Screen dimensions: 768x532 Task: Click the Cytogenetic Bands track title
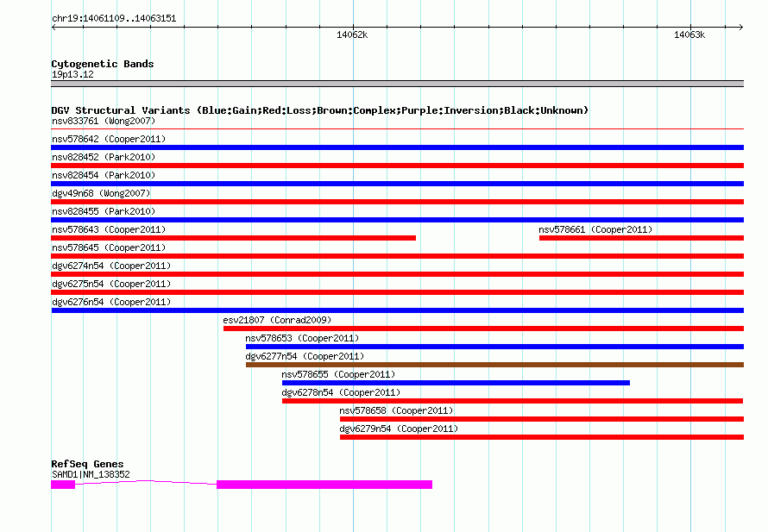click(103, 64)
